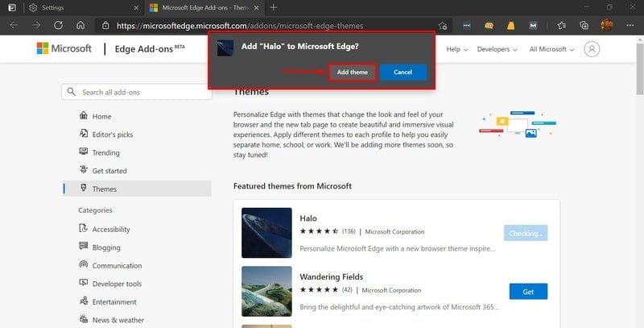Image resolution: width=644 pixels, height=328 pixels.
Task: Close the Microsoft Edge Add-ons tab
Action: tap(257, 8)
